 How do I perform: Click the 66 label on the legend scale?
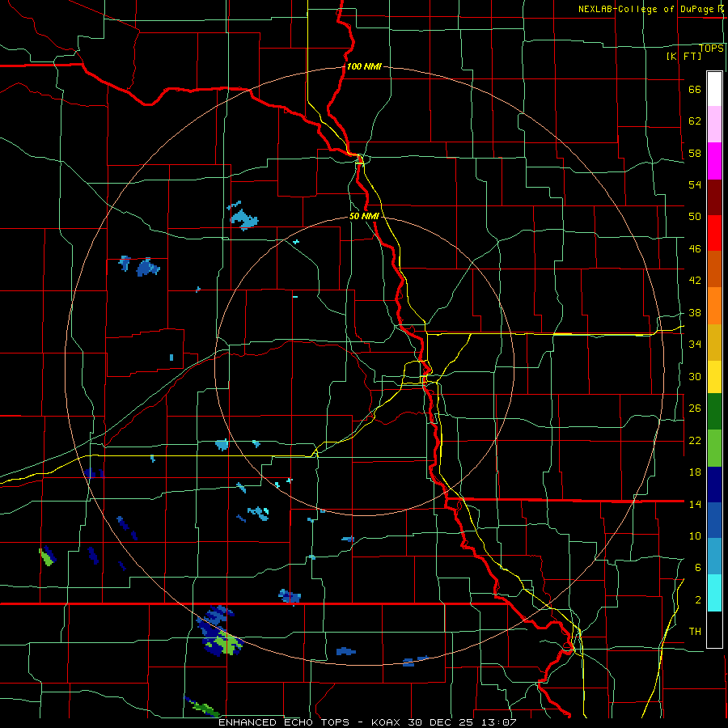[x=695, y=90]
